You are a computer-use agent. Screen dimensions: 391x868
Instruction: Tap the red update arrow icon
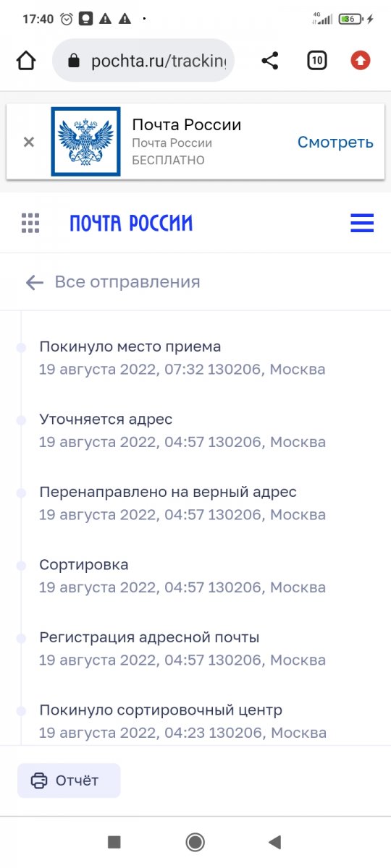(x=361, y=61)
